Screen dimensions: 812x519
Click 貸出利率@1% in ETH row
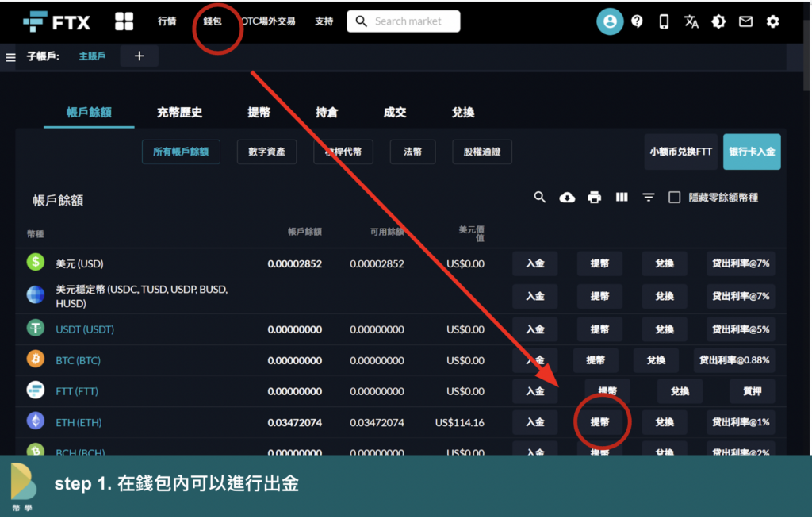click(741, 422)
